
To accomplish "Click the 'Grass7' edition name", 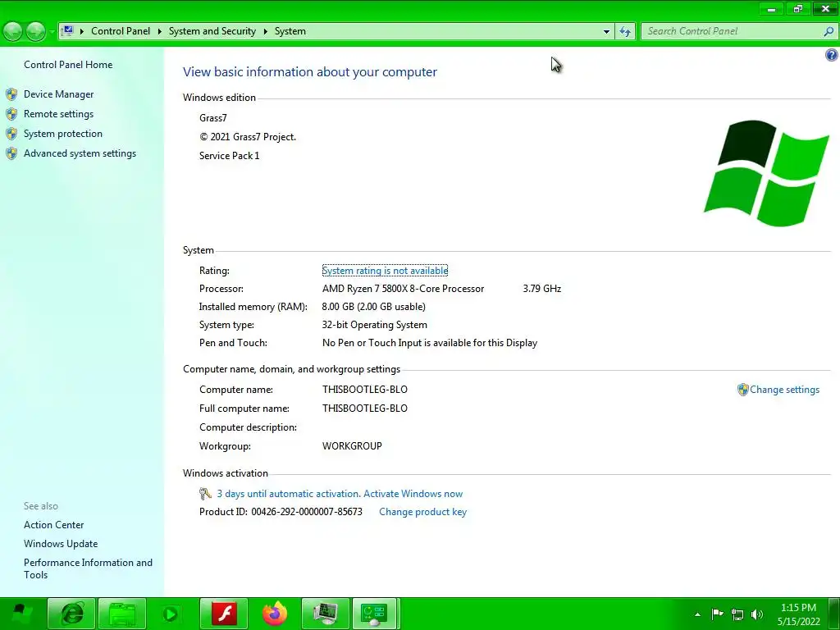I will tap(212, 118).
